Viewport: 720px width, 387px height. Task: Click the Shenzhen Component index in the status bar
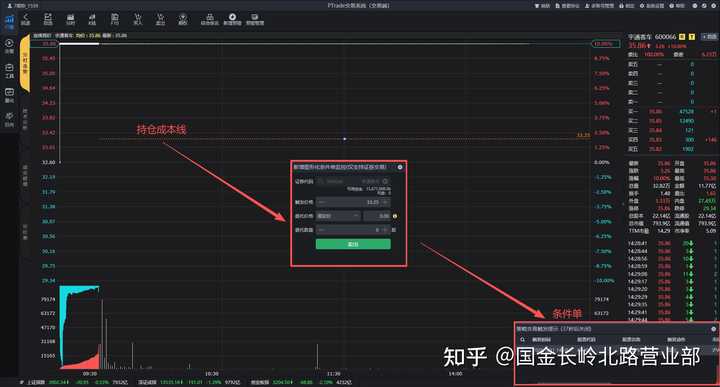point(189,382)
